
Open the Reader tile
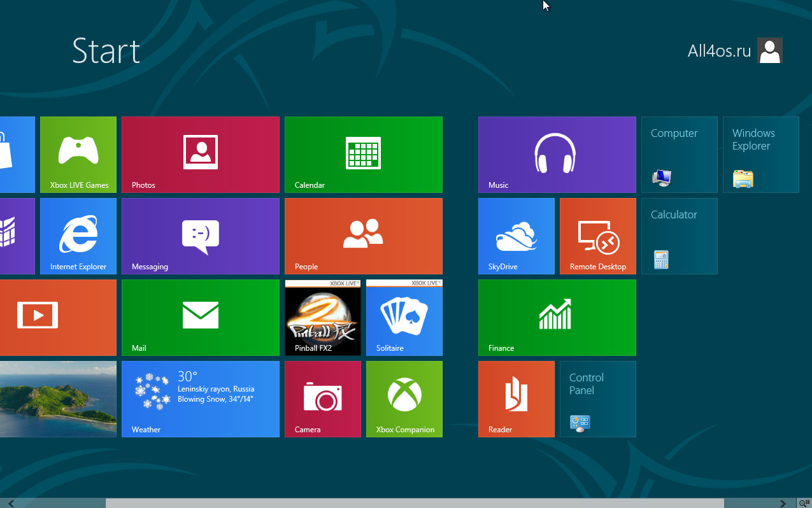516,399
